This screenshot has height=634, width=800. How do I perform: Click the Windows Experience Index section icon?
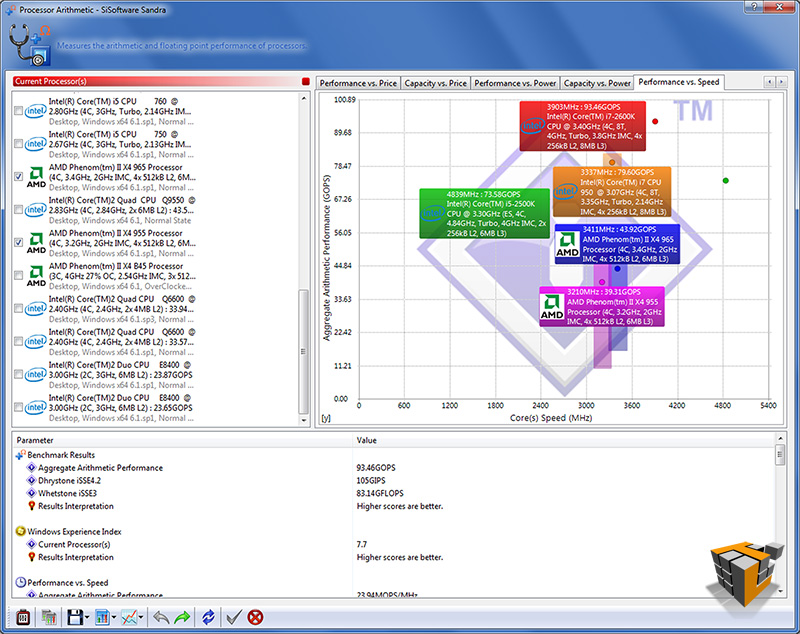(20, 531)
